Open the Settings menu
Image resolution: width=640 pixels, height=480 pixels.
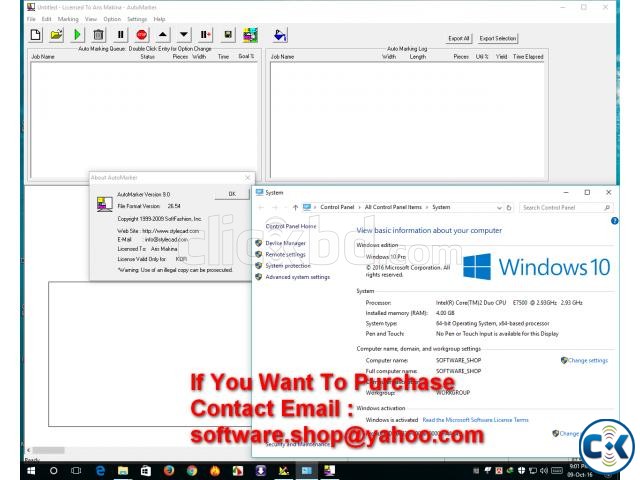tap(137, 19)
